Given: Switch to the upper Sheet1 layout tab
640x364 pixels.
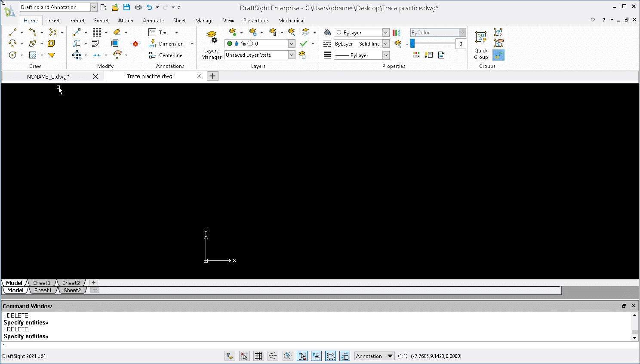Looking at the screenshot, I should tap(42, 283).
